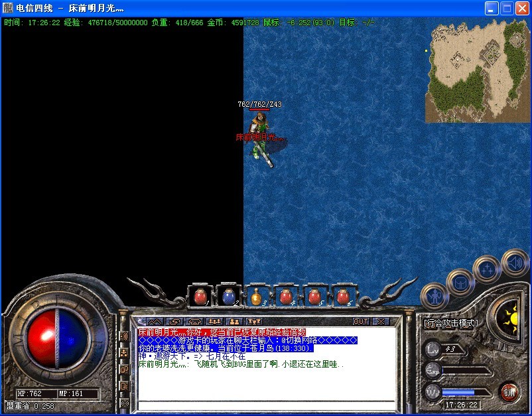The image size is (532, 416).
Task: Click the Exp experience bar
Action: point(467,370)
